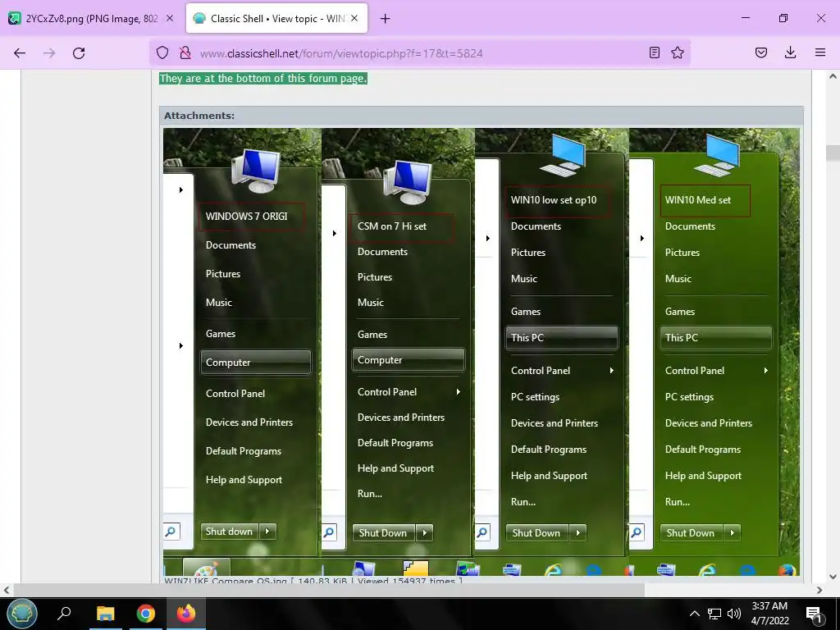The height and width of the screenshot is (630, 840).
Task: Click Control Panel arrow in WIN10 Med set menu
Action: 766,370
